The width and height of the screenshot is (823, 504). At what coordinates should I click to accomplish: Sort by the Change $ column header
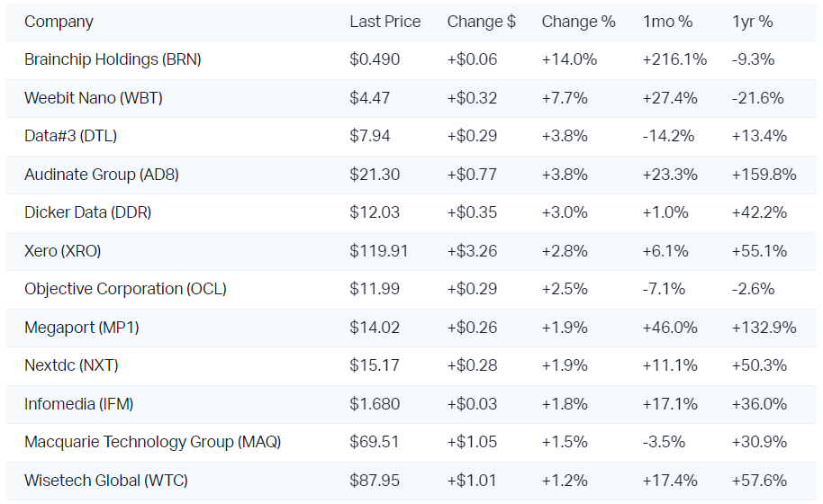click(x=481, y=22)
